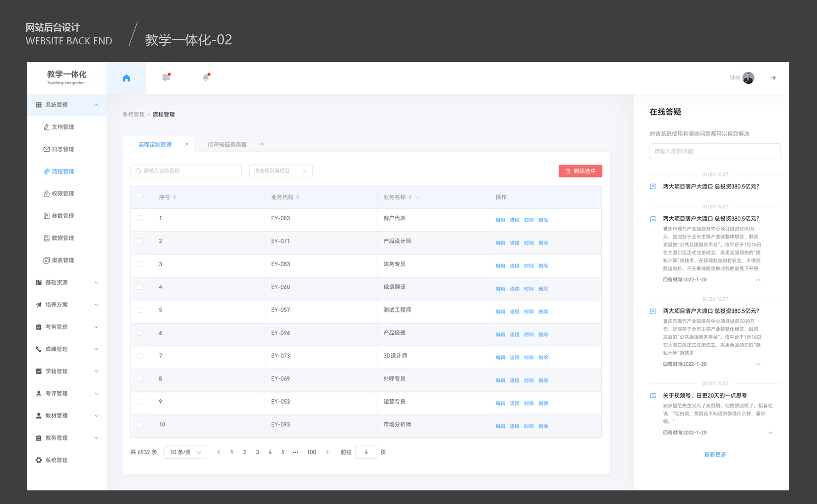Open the 10条/页 page size dropdown
817x504 pixels.
185,452
